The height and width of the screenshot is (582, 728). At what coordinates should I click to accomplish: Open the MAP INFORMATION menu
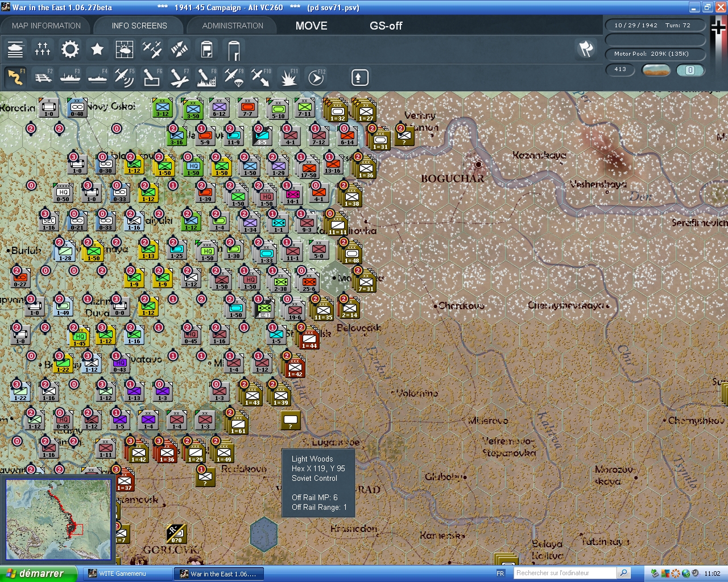pyautogui.click(x=45, y=25)
